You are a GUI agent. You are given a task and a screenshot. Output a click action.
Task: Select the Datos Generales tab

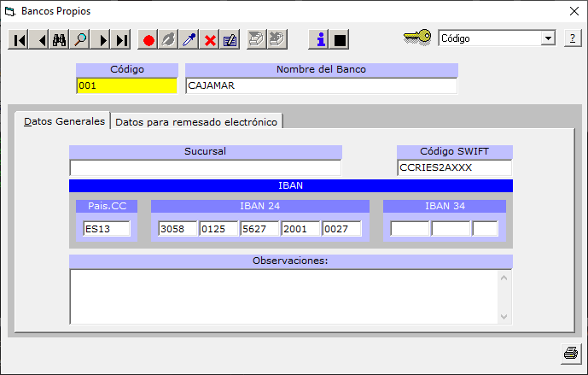64,121
